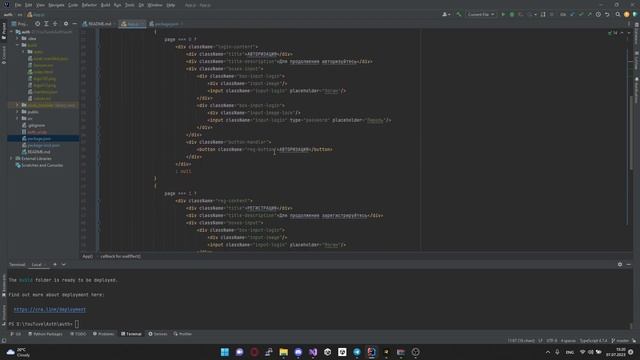This screenshot has height=360, width=640.
Task: Click Expand All icon in Project panel
Action: pos(47,24)
